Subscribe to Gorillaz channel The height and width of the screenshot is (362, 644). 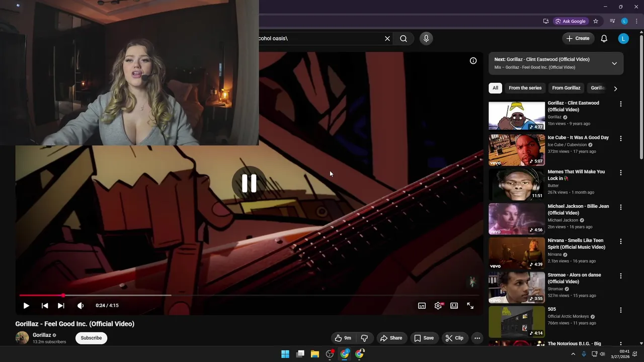91,338
